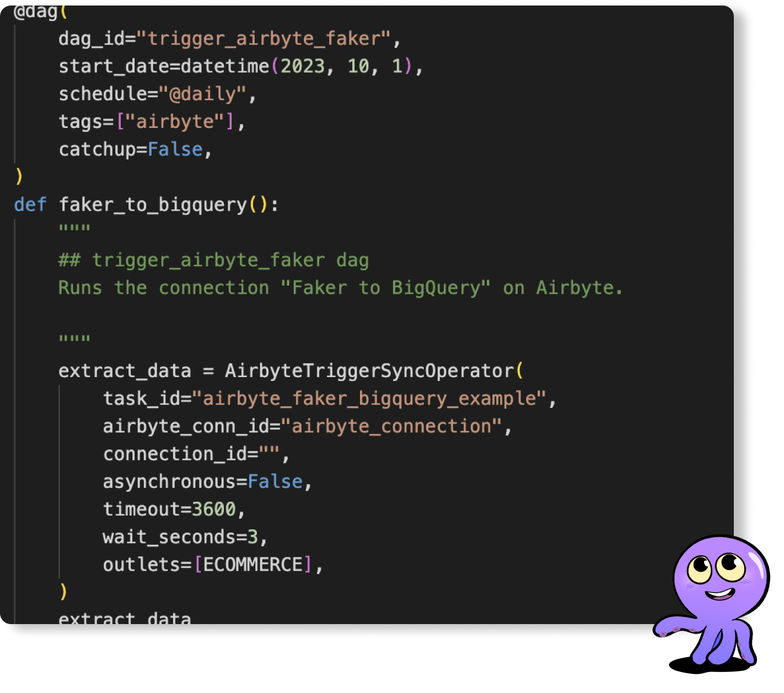Click the purple octopus mascot
Image resolution: width=784 pixels, height=693 pixels.
click(x=712, y=604)
